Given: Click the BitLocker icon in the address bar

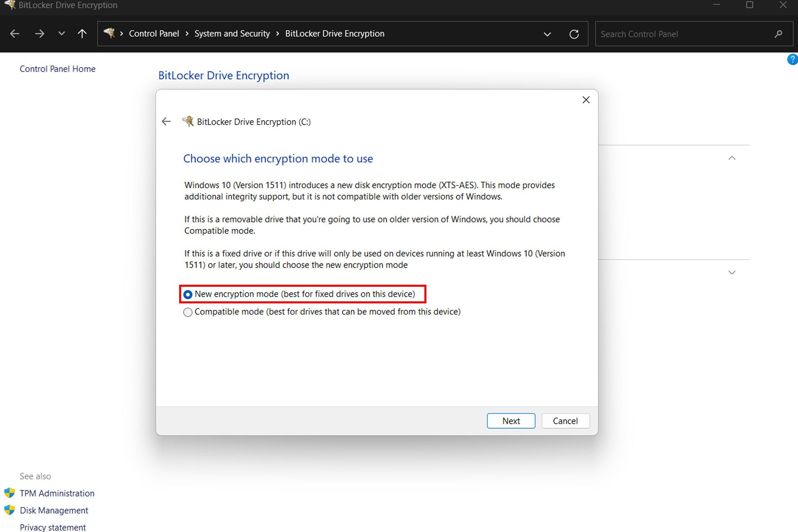Looking at the screenshot, I should pos(109,33).
